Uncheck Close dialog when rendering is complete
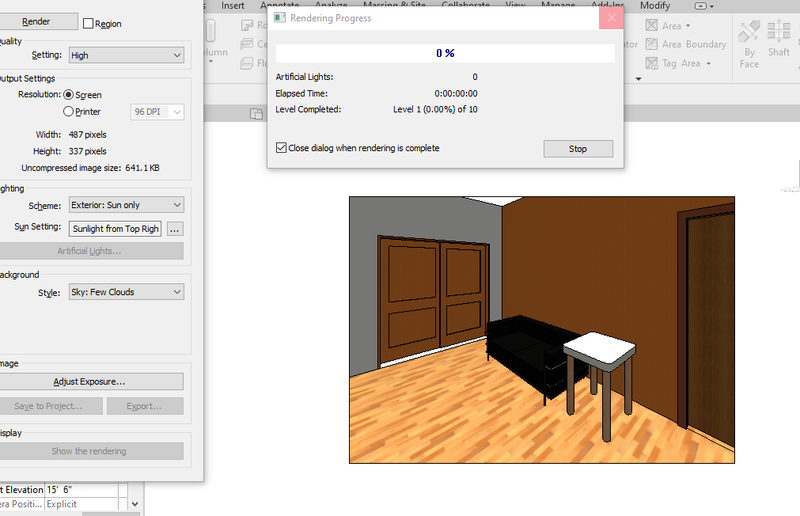 [x=281, y=148]
